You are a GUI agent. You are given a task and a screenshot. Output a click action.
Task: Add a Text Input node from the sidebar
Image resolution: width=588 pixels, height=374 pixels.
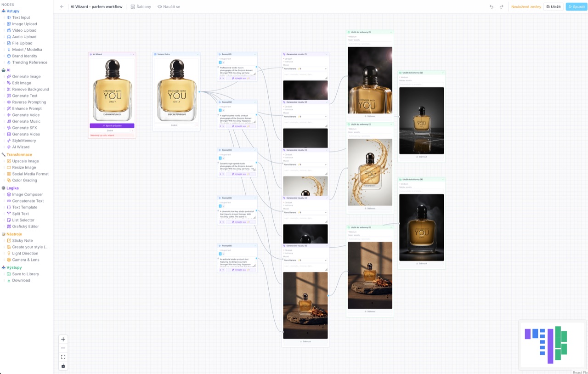click(x=21, y=17)
